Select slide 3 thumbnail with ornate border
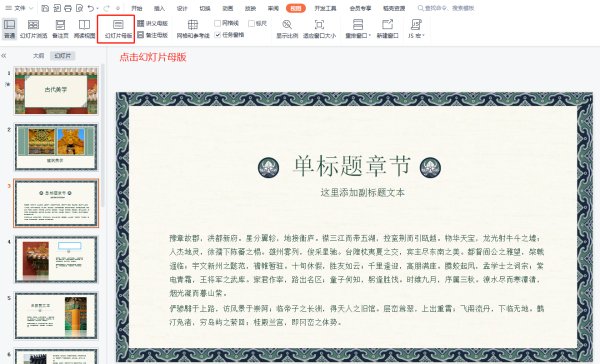The width and height of the screenshot is (600, 364). [x=56, y=203]
